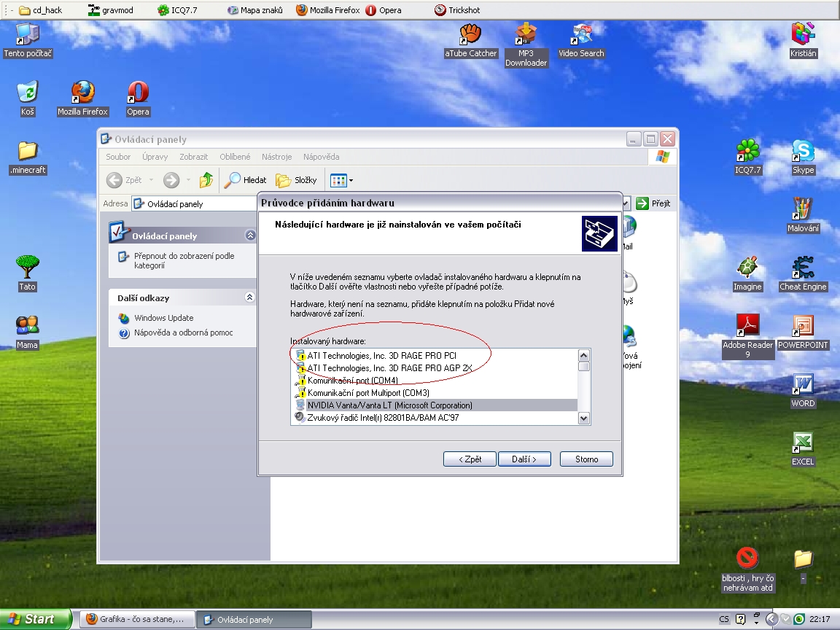Open the aTube Catcher desktop shortcut

pyautogui.click(x=470, y=35)
